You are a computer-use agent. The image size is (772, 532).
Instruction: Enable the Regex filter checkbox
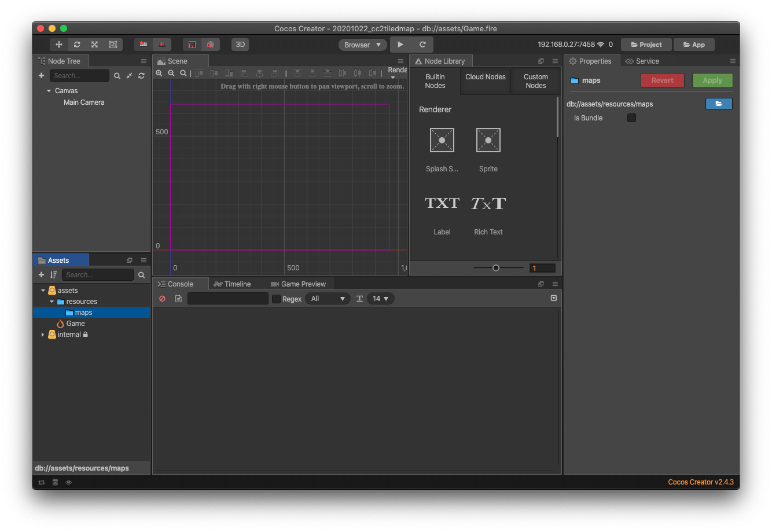tap(276, 299)
